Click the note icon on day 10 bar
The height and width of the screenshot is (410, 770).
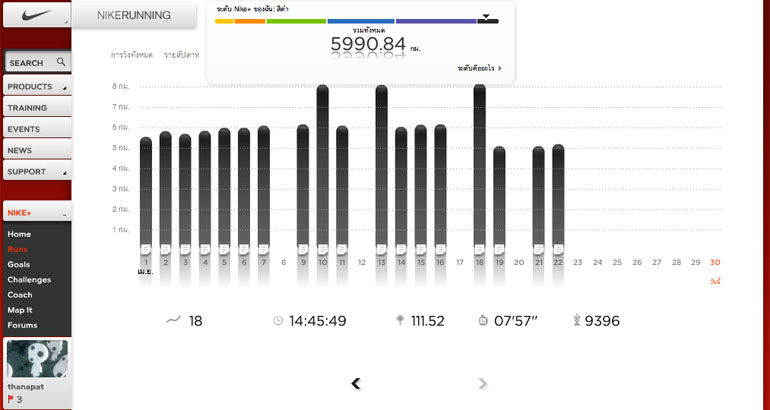tap(322, 249)
